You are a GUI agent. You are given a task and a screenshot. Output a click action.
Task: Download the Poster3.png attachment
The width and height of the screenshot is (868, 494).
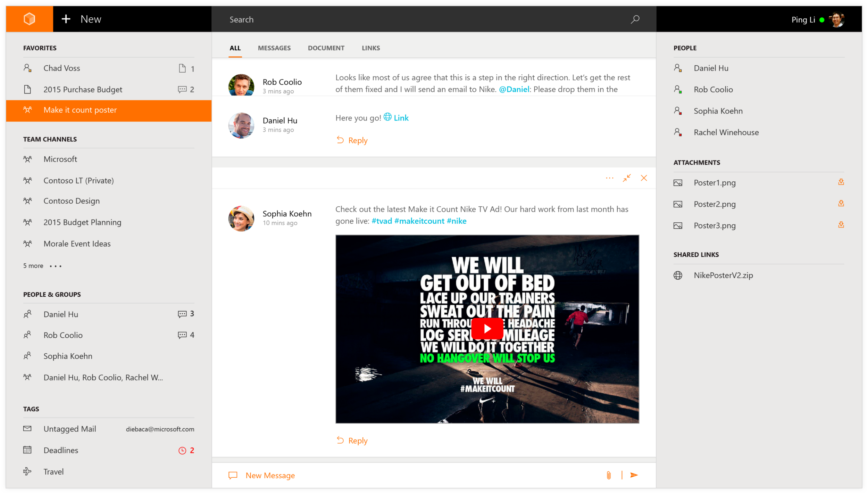coord(841,225)
